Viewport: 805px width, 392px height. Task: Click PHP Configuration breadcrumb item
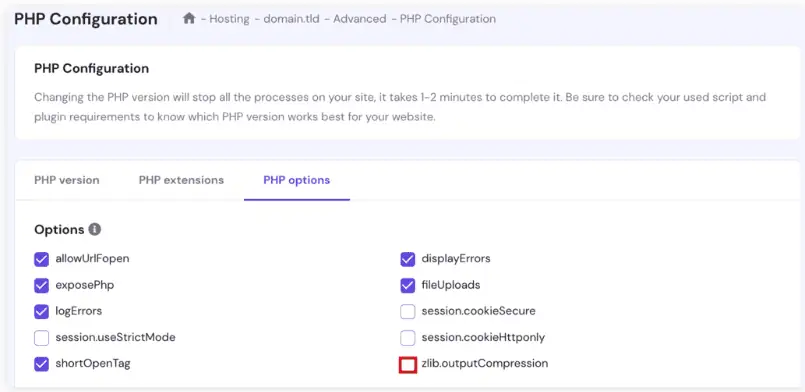[448, 19]
